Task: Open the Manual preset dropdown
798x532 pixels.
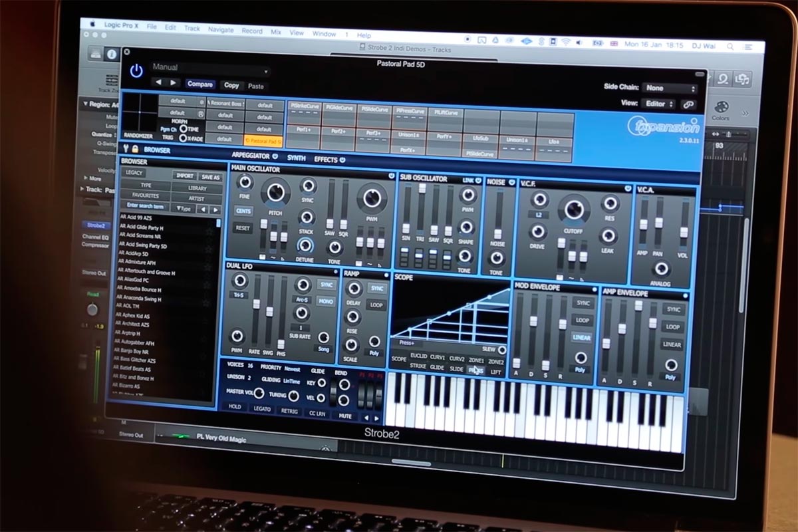Action: (210, 68)
